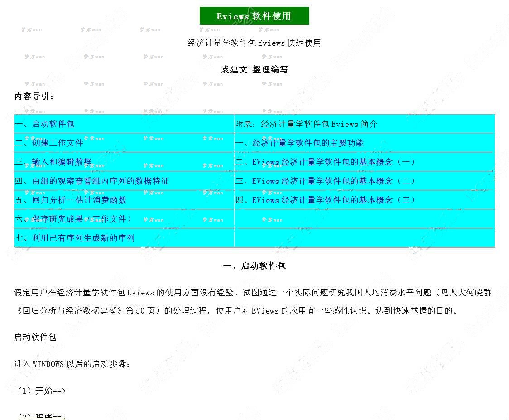Click the text 进入WINDOWS以后的启动步骤
This screenshot has height=420, width=509.
pos(72,364)
